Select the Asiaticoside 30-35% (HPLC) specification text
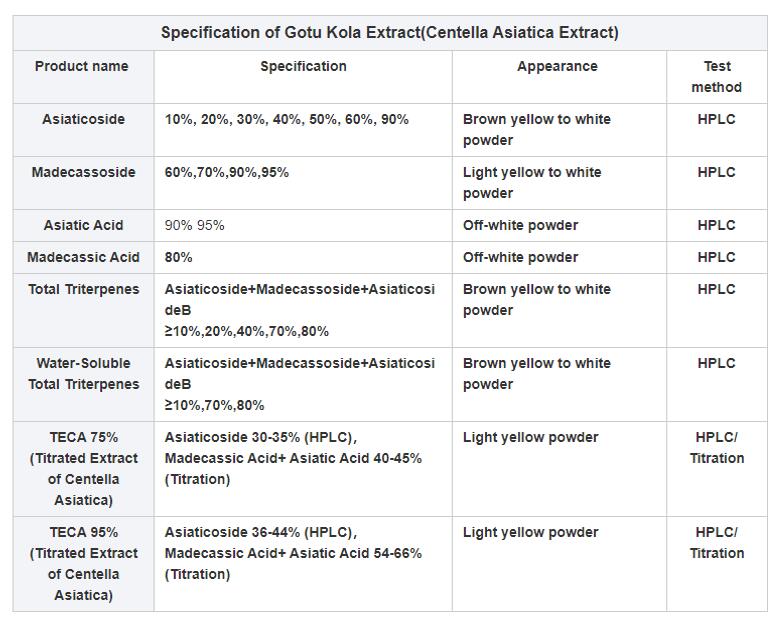The width and height of the screenshot is (776, 625). (260, 437)
